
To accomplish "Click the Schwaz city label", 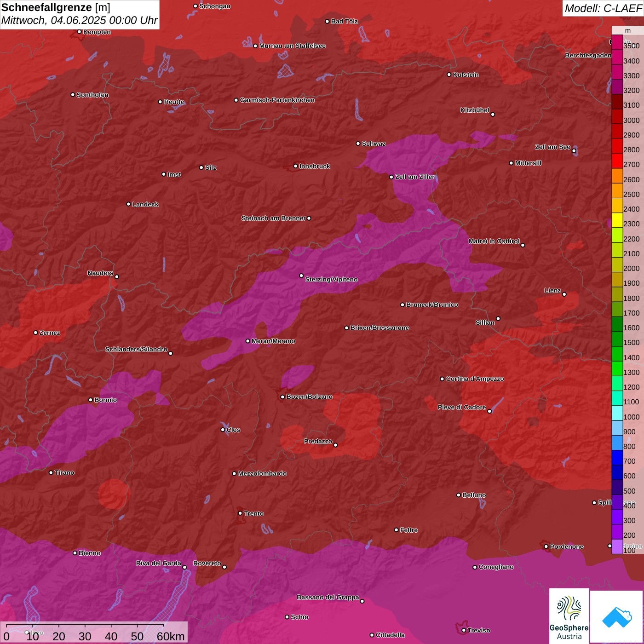I will [374, 144].
